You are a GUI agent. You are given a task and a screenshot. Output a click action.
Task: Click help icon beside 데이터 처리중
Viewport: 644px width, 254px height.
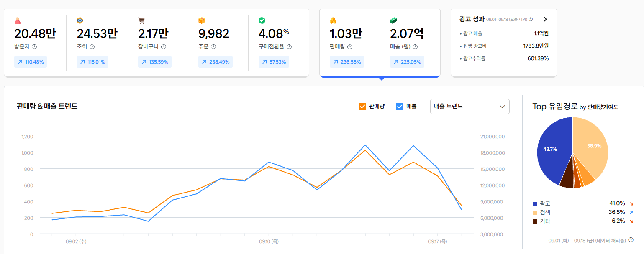pyautogui.click(x=631, y=240)
